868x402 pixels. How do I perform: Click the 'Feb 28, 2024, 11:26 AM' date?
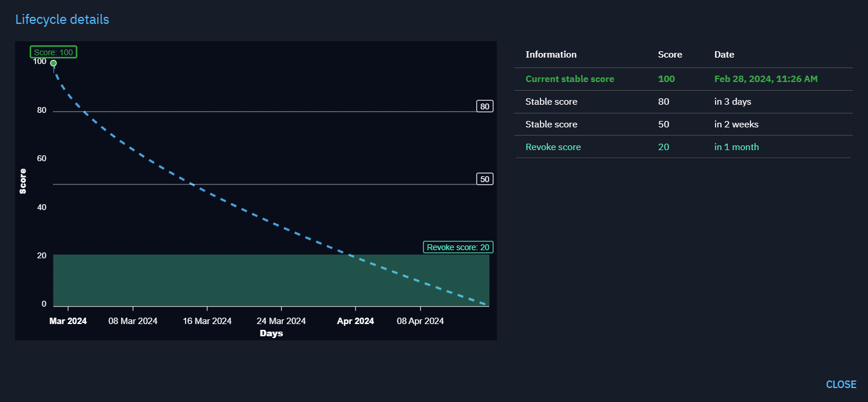tap(766, 79)
